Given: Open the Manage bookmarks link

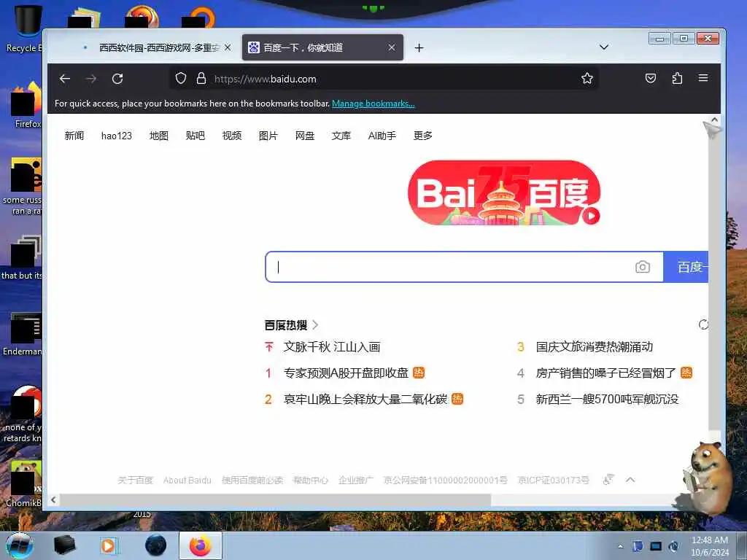Looking at the screenshot, I should (x=373, y=104).
